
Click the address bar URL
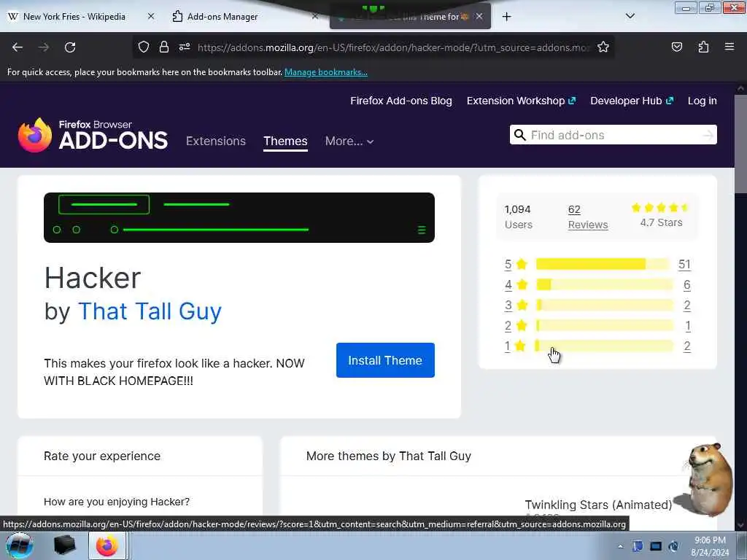tap(393, 47)
